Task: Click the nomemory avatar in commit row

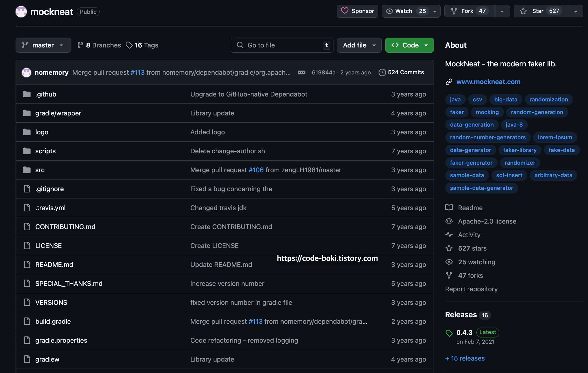Action: pyautogui.click(x=26, y=72)
